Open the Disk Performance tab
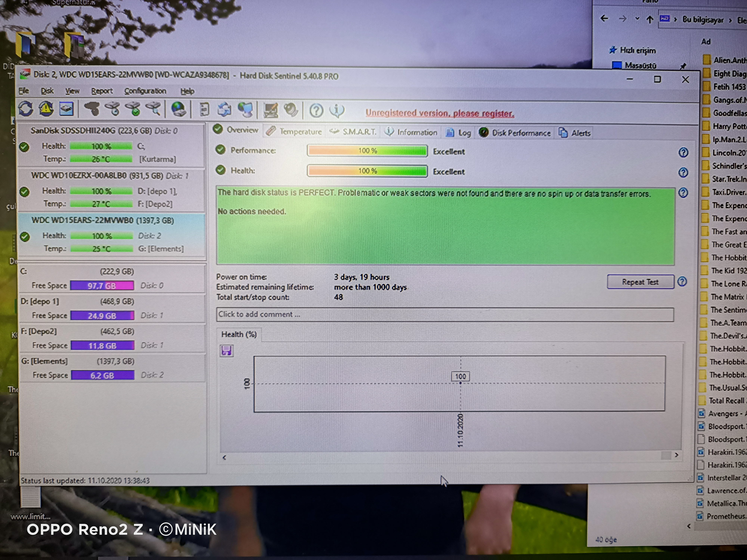 click(x=515, y=133)
